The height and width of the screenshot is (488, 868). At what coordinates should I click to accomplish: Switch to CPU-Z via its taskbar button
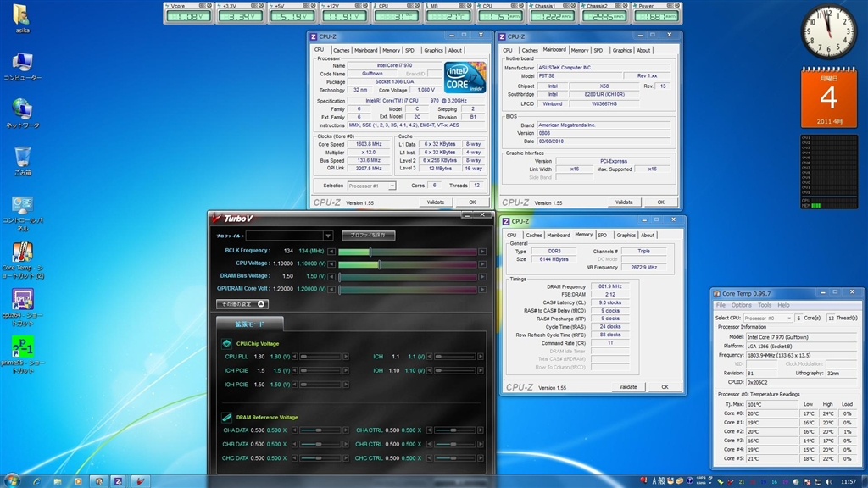tap(119, 481)
